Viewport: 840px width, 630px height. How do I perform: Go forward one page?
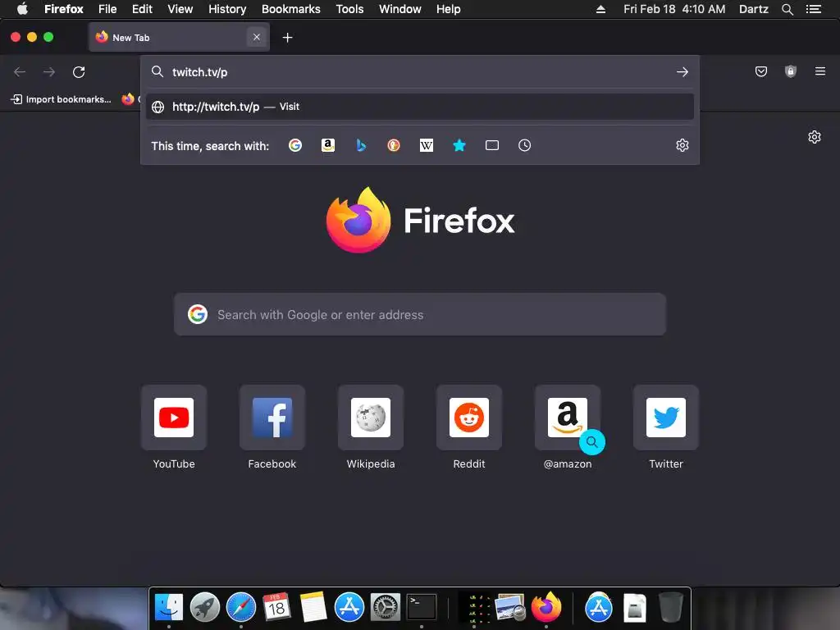pyautogui.click(x=49, y=72)
